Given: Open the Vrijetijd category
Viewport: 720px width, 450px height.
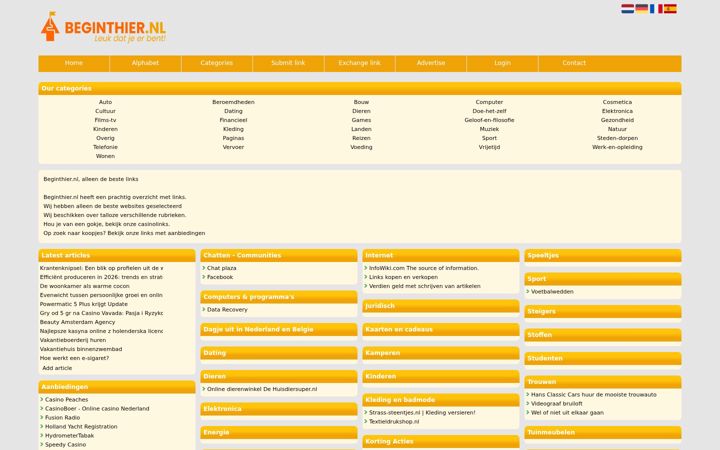Looking at the screenshot, I should pyautogui.click(x=489, y=147).
